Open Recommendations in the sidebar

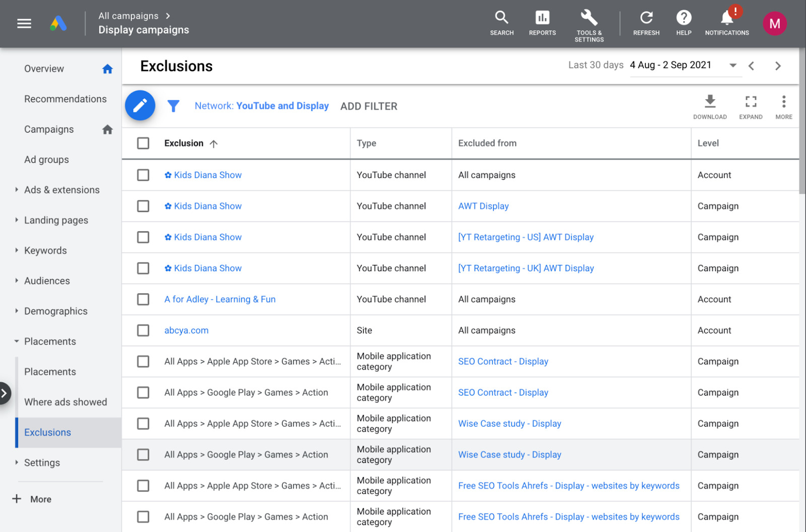tap(65, 99)
